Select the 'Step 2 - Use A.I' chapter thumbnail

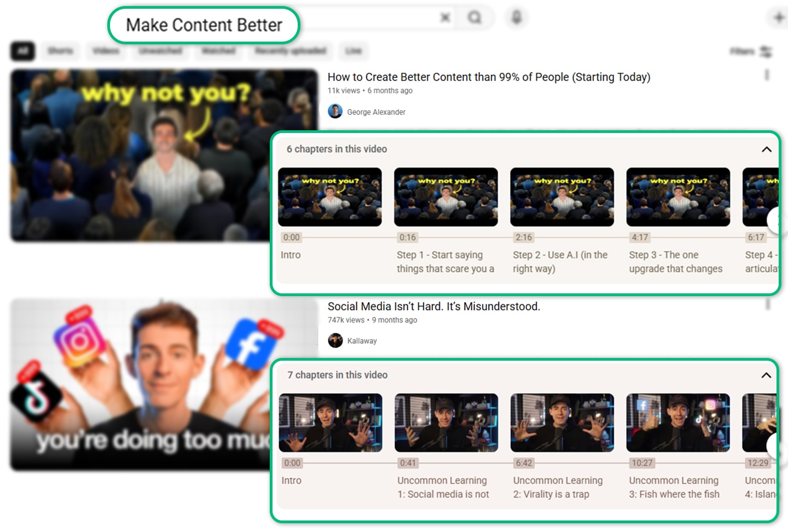pyautogui.click(x=562, y=196)
